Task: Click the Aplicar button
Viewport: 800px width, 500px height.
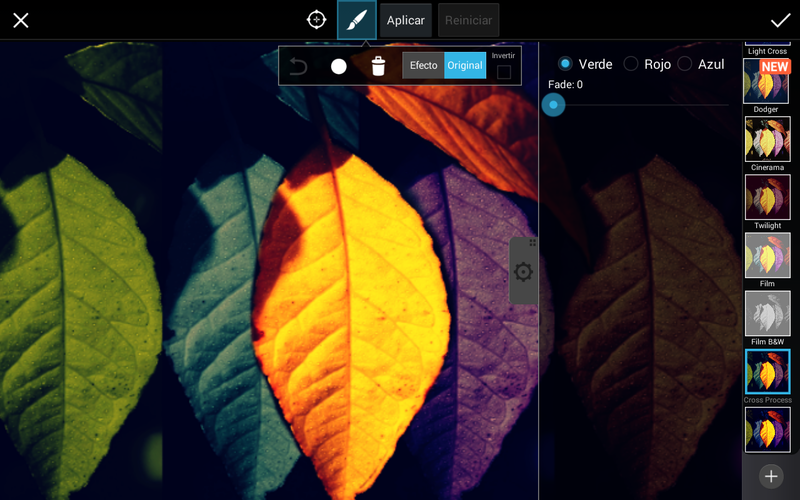Action: click(406, 20)
